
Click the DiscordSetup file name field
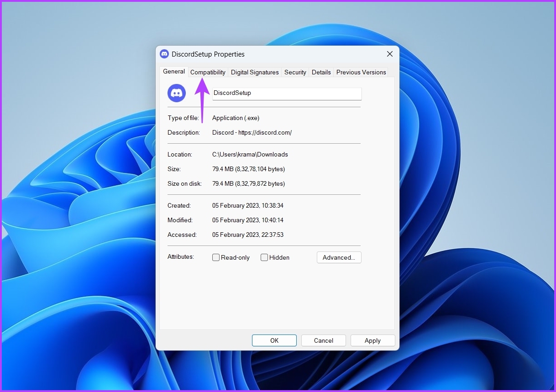(x=287, y=94)
